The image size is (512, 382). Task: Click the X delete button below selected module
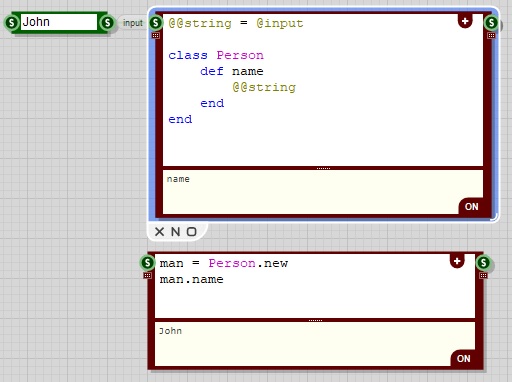click(x=160, y=232)
